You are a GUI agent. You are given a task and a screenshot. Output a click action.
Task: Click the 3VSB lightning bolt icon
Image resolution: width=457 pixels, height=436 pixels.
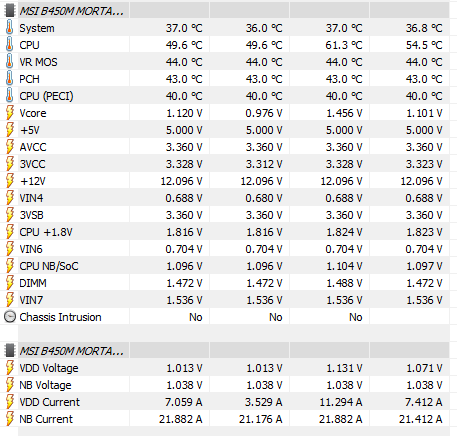10,215
